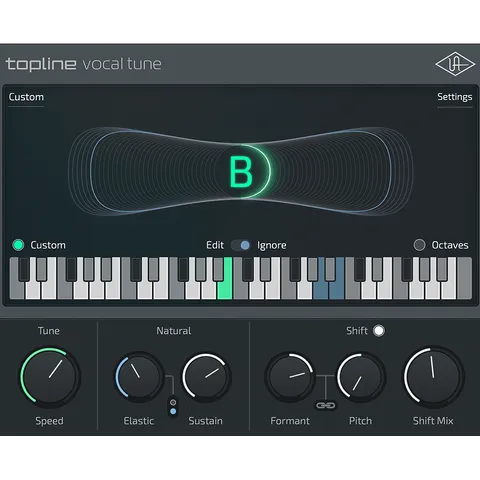Click the Formant knob
The image size is (480, 480).
click(x=290, y=377)
